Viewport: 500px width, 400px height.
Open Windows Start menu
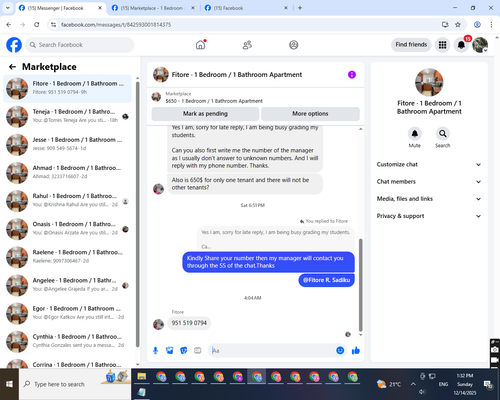9,384
